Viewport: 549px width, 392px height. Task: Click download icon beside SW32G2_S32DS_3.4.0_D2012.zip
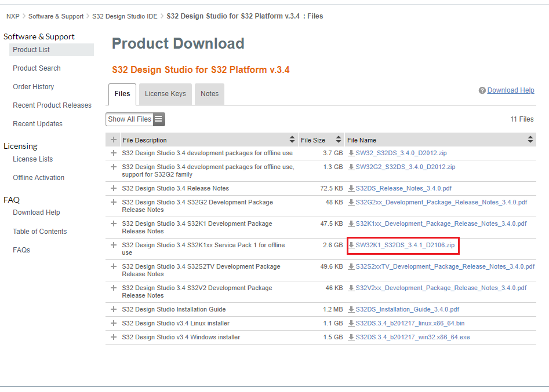tap(351, 167)
